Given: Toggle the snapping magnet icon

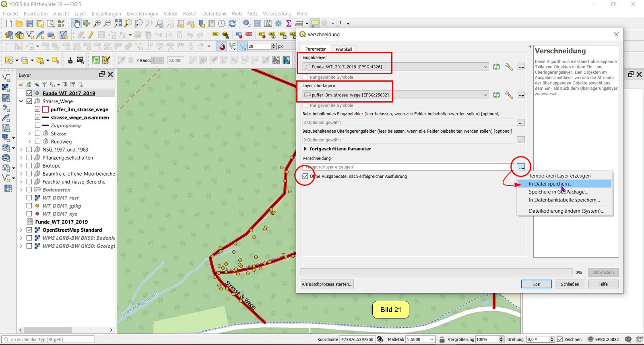Looking at the screenshot, I should click(221, 47).
